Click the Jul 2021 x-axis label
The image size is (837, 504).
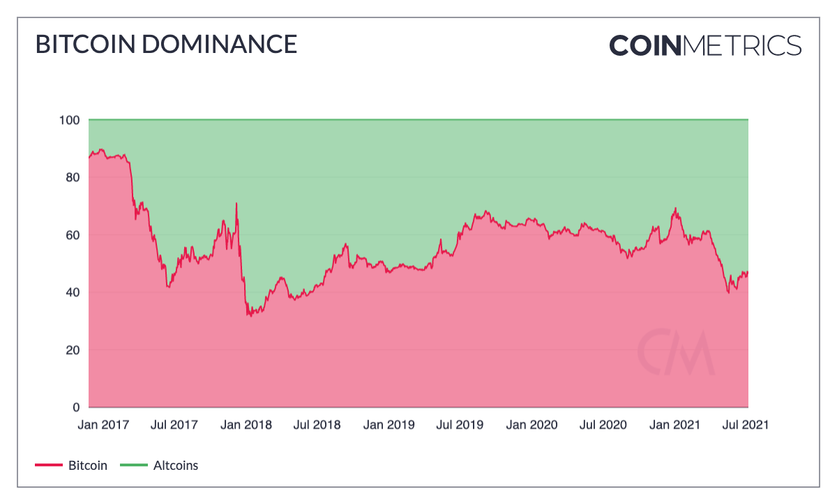click(x=744, y=424)
